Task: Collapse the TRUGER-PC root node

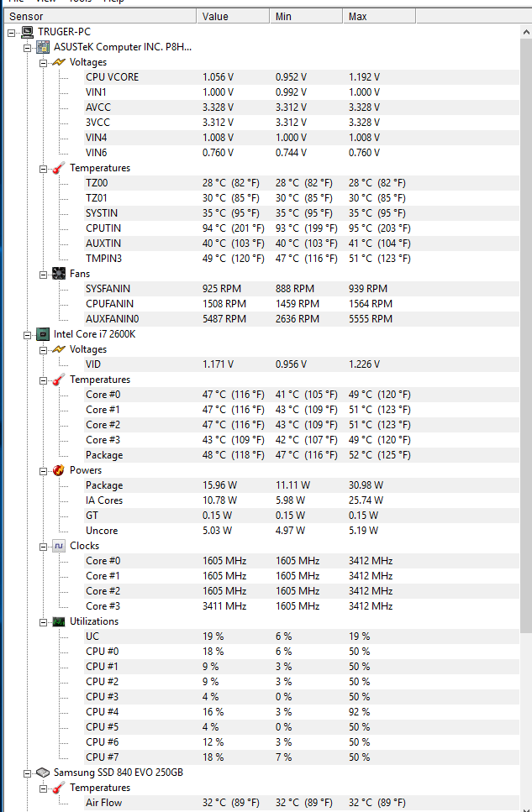Action: (12, 32)
